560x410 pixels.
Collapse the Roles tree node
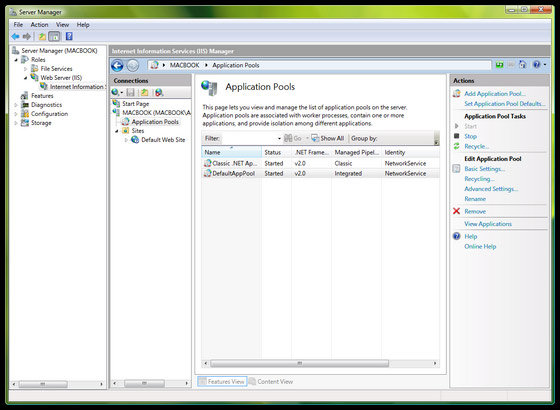coord(16,60)
